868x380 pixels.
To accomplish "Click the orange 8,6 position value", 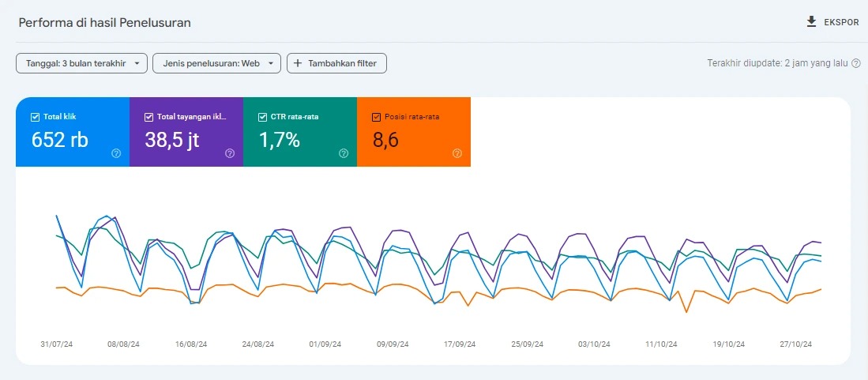I will point(387,140).
